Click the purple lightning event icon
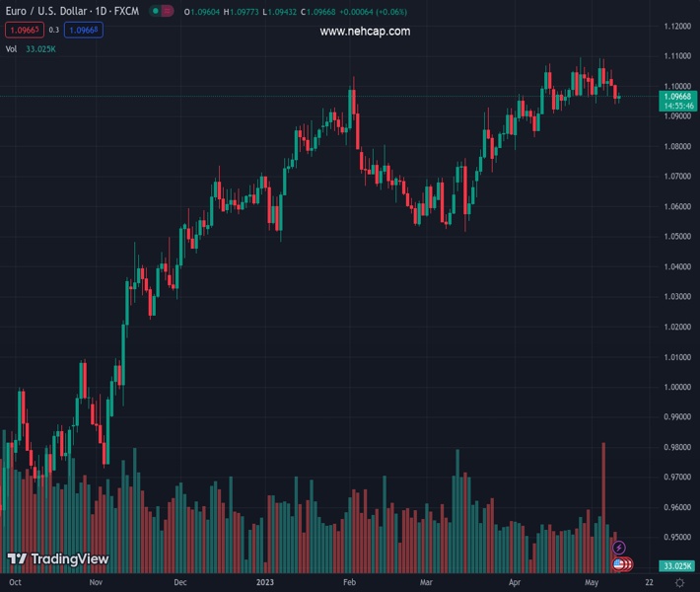Screen dimensions: 700x592 [x=619, y=548]
